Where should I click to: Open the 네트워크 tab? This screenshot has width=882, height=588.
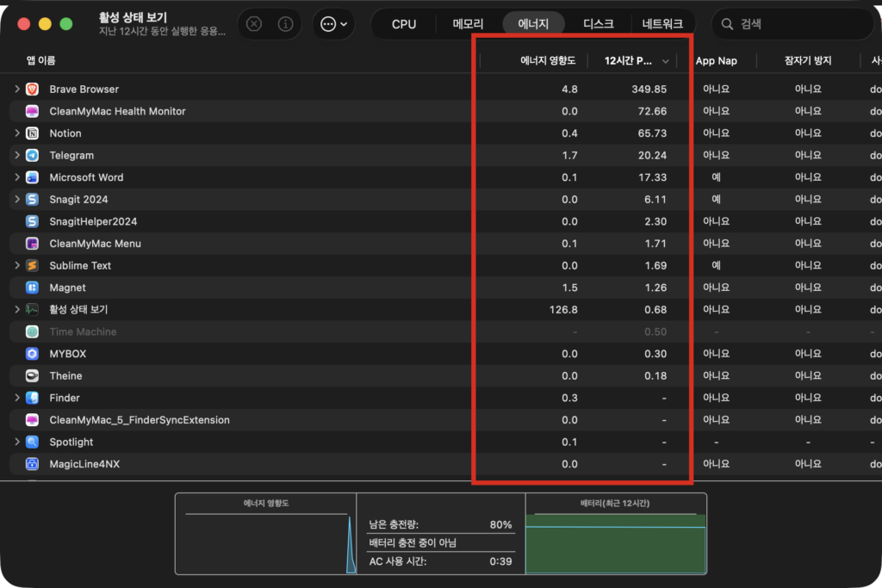coord(662,24)
